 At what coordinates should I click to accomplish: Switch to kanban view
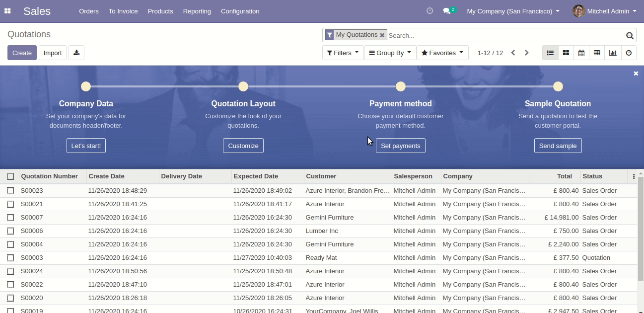tap(566, 53)
